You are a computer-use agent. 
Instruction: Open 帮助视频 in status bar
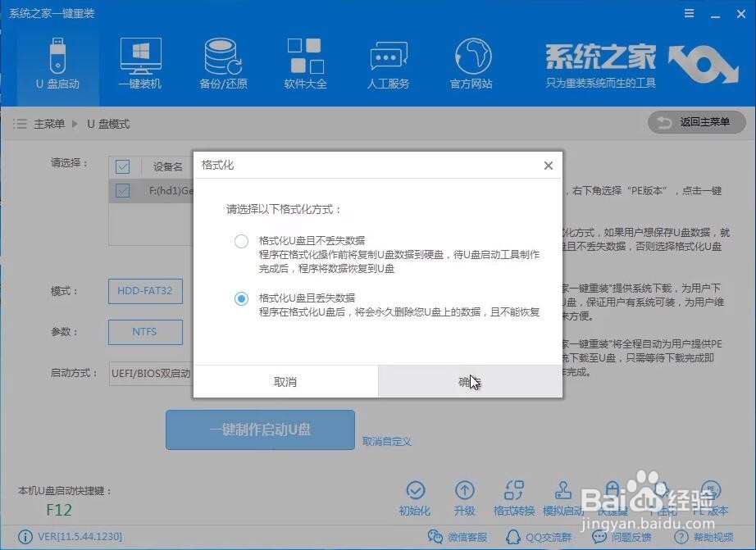click(x=704, y=537)
